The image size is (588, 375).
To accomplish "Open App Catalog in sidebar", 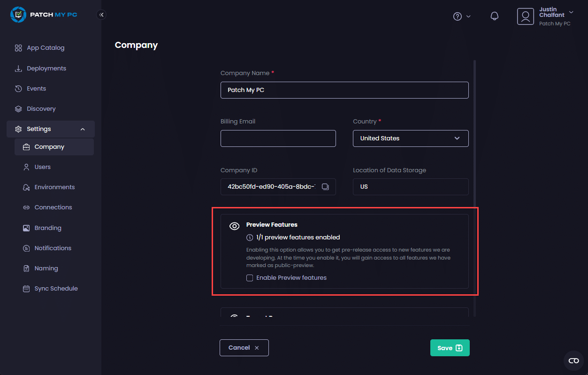I will pos(46,48).
